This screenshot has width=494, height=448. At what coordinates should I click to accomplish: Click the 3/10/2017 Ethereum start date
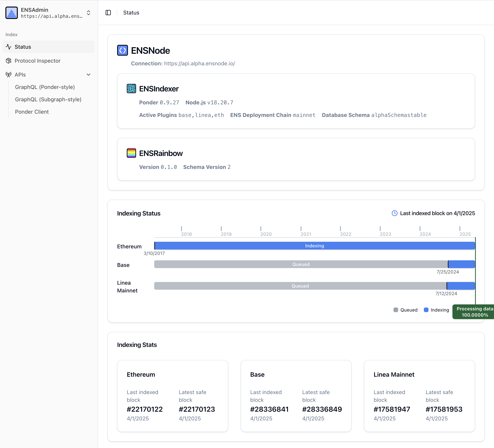[x=154, y=253]
